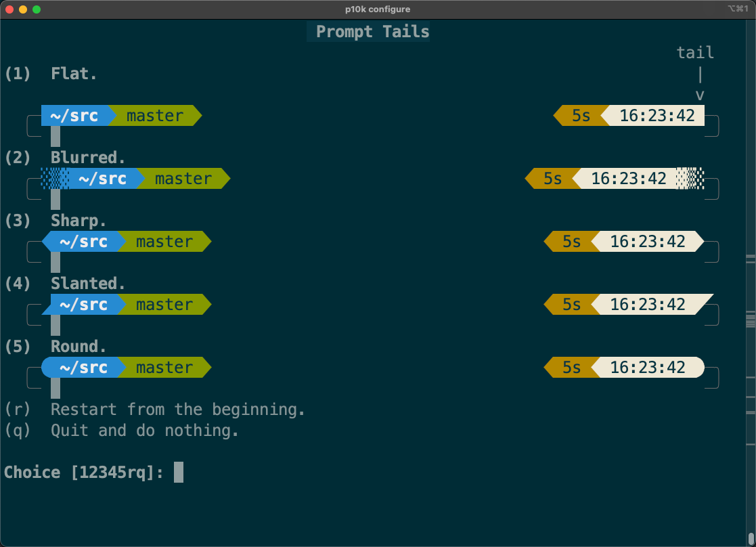Click the scrollbar marks on the right edge

click(750, 318)
